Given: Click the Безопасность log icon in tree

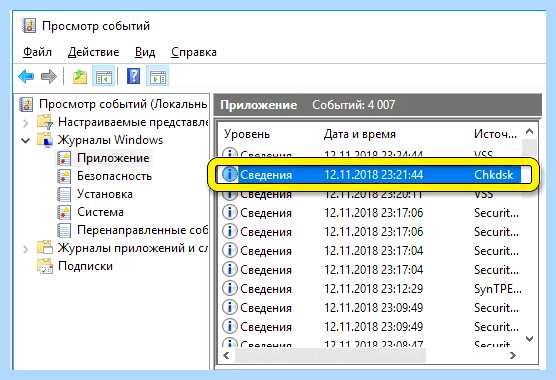Looking at the screenshot, I should click(x=64, y=177).
